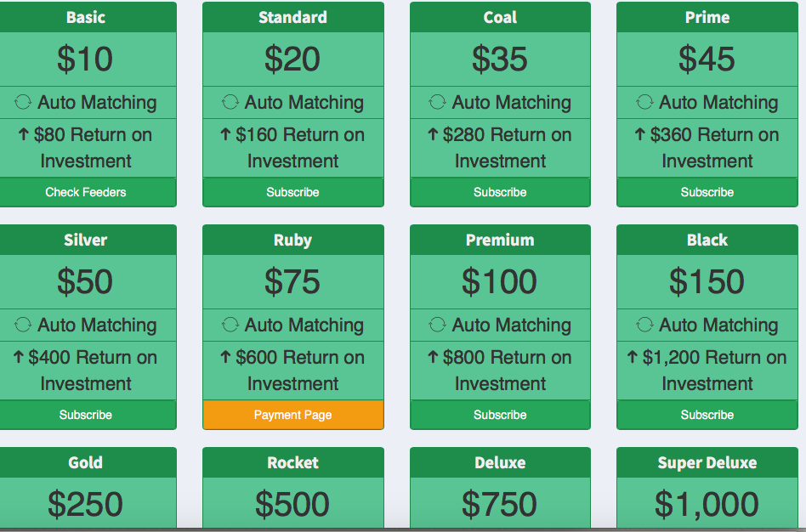Screen dimensions: 806x532
Task: Subscribe to the Premium $100 plan
Action: (x=500, y=415)
